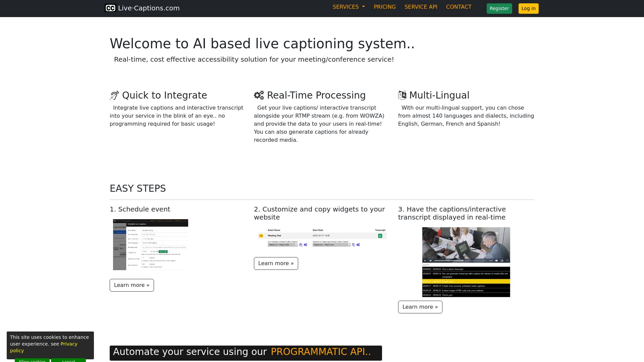Open the Live Captions widget settings gear
The width and height of the screenshot is (644, 362).
point(306,245)
